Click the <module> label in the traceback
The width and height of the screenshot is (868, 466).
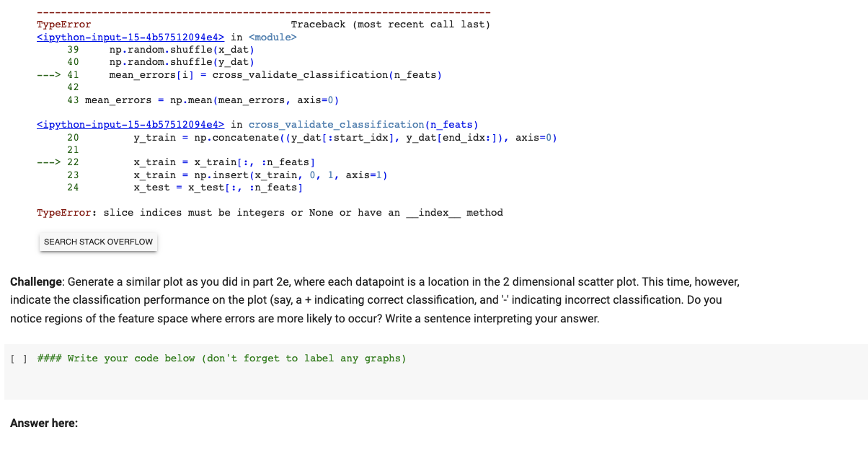tap(273, 37)
